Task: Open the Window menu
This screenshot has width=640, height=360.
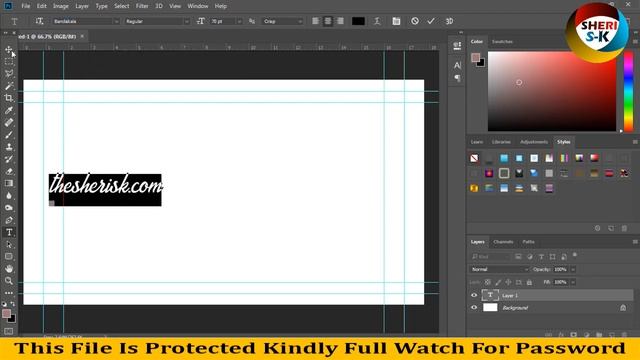Action: [x=198, y=6]
